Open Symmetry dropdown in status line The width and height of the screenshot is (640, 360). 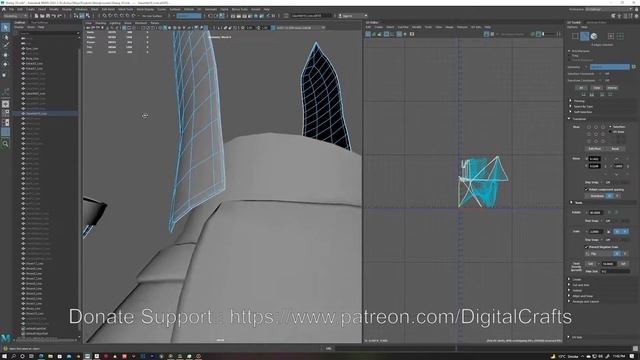pyautogui.click(x=189, y=16)
